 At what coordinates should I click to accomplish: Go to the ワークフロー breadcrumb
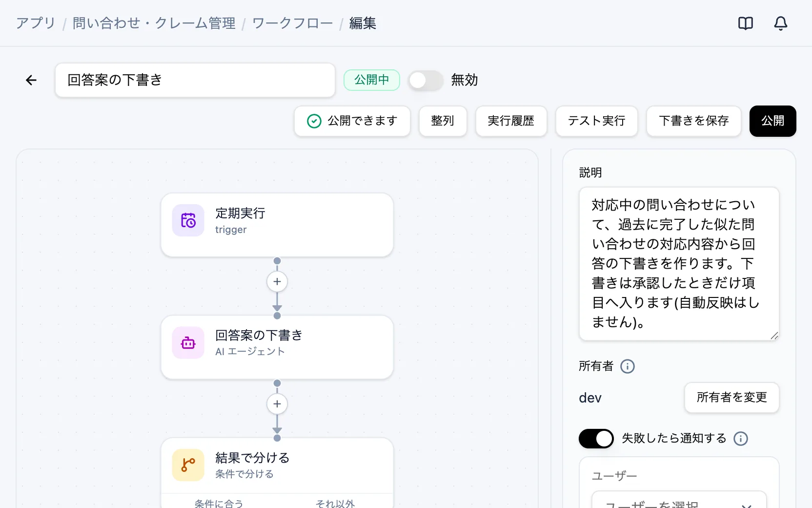(x=292, y=23)
